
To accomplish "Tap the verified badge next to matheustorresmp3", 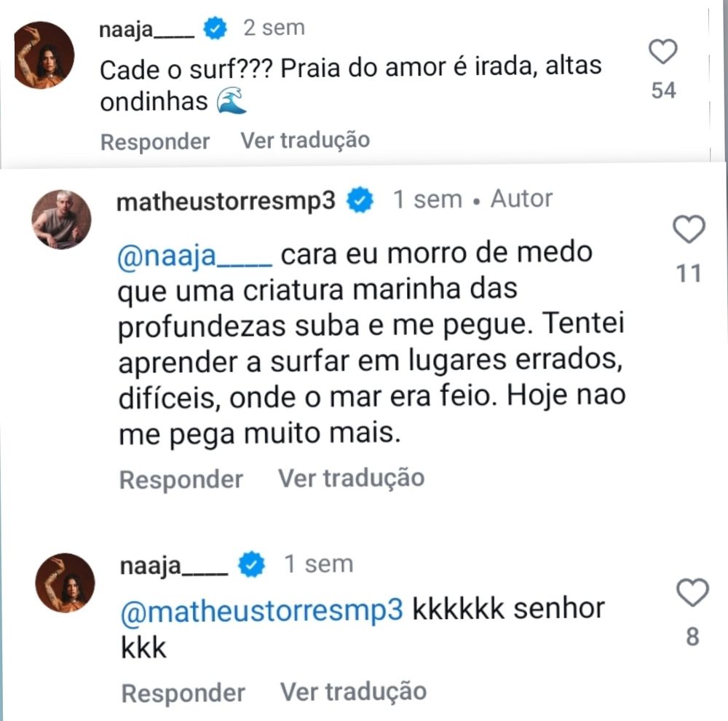I will [360, 200].
